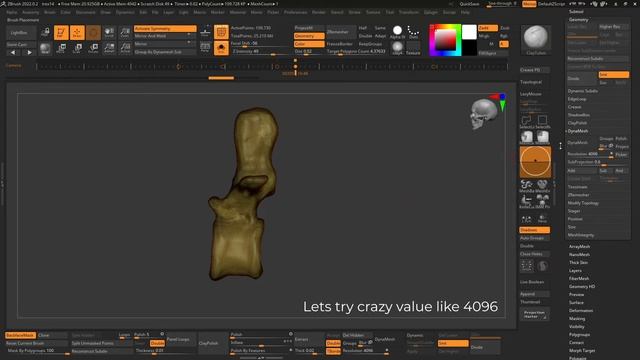
Task: Toggle the Mrgb channel button
Action: [x=484, y=36]
